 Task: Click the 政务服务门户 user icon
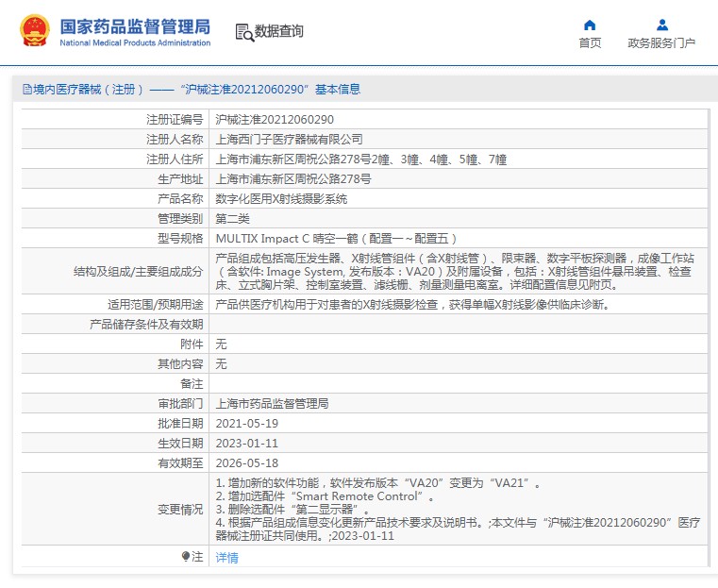pos(661,25)
